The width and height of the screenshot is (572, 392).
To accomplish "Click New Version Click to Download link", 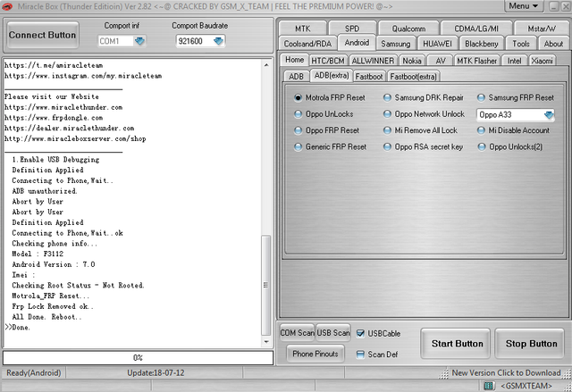I will (506, 372).
